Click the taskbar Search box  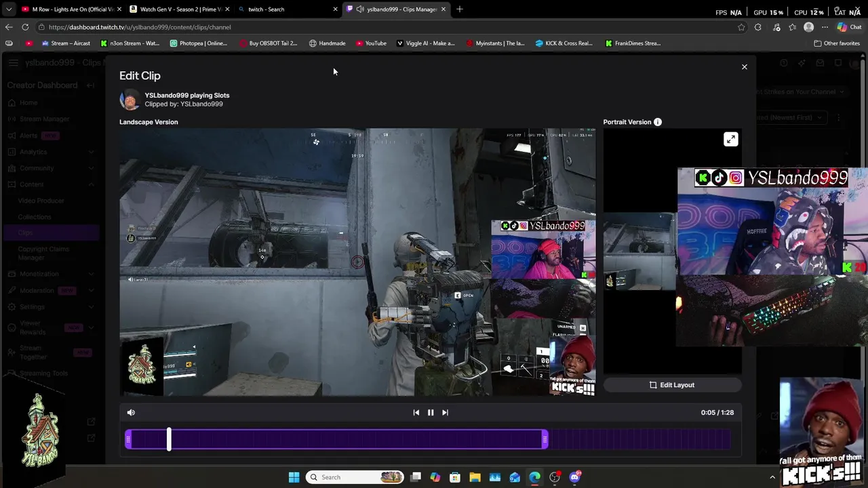(x=354, y=477)
